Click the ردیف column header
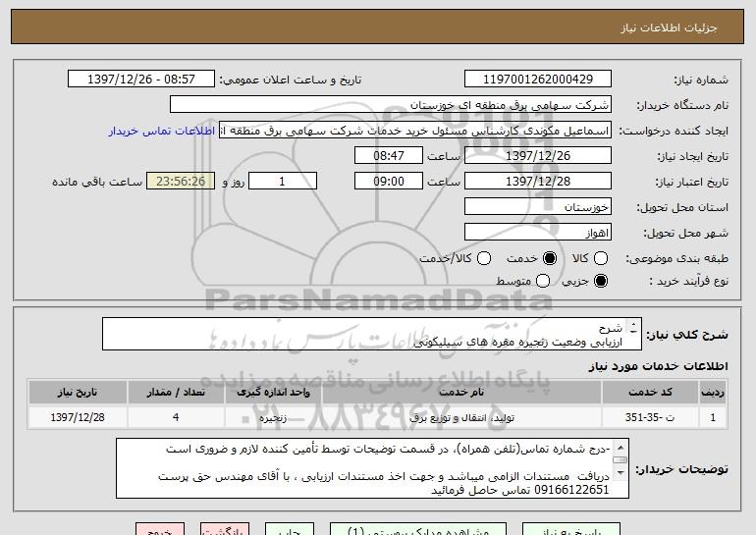 [713, 393]
